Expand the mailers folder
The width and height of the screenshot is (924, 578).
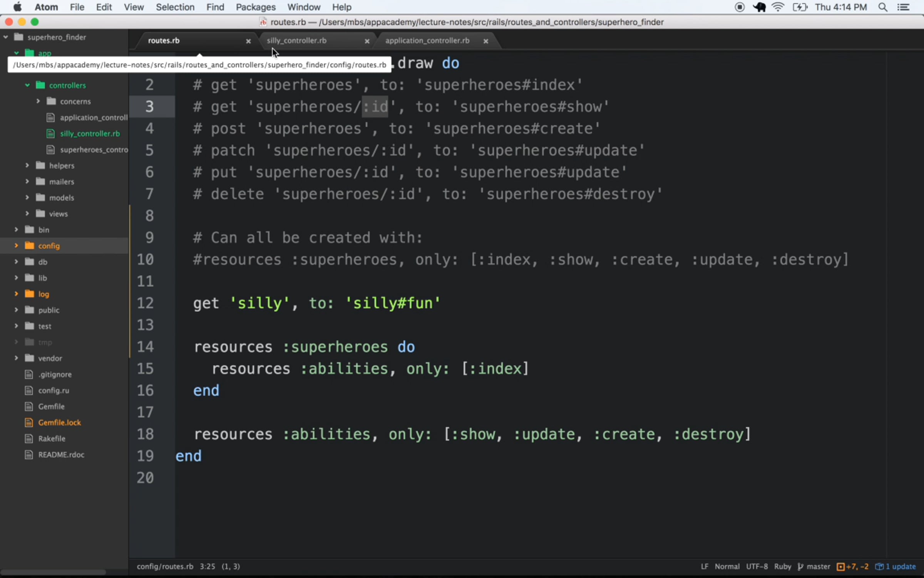coord(27,181)
